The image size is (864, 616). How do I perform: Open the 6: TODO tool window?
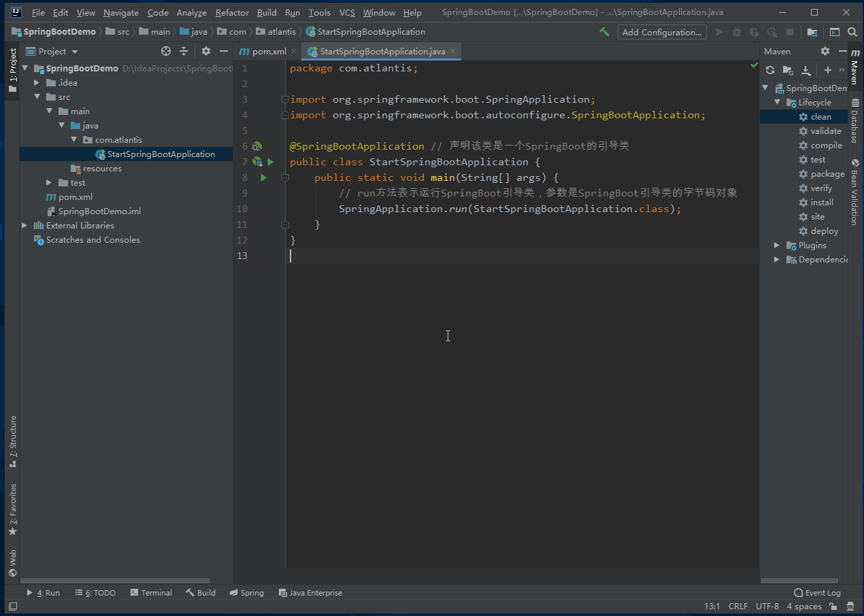pyautogui.click(x=95, y=593)
